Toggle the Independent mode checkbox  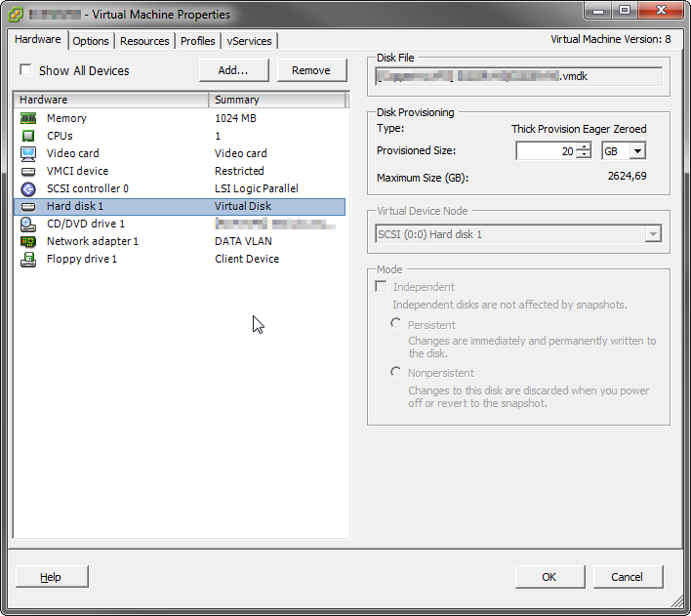click(382, 287)
